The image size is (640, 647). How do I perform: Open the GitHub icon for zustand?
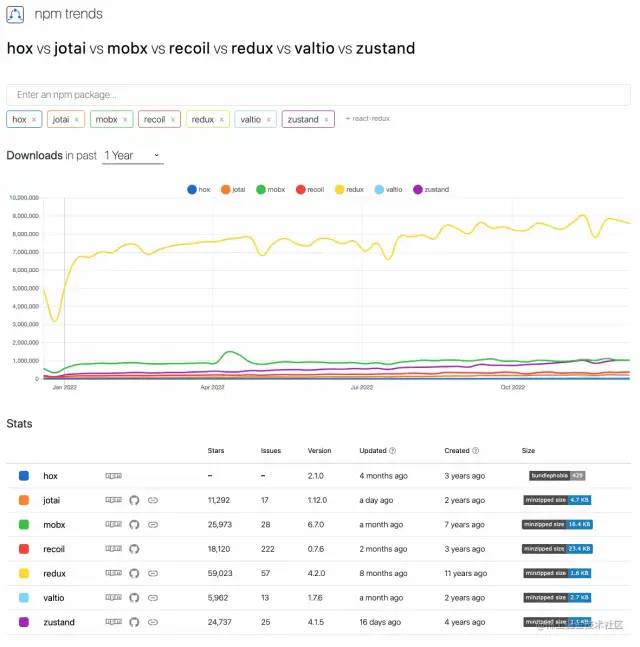click(135, 622)
